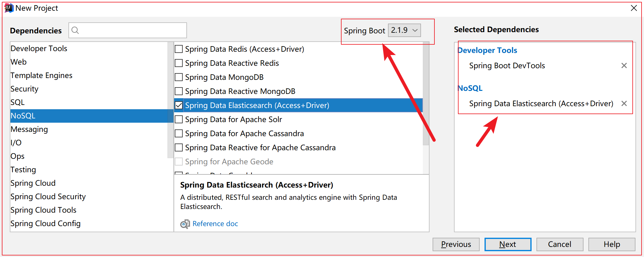This screenshot has width=644, height=257.
Task: Select the I/O category
Action: tap(89, 143)
